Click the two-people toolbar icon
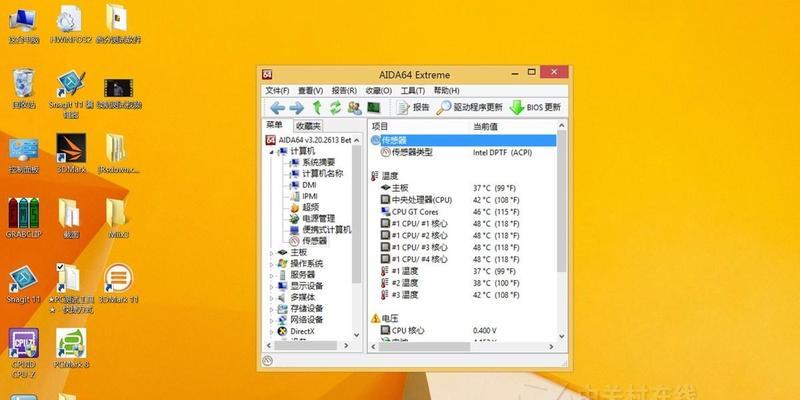This screenshot has width=800, height=400. (x=355, y=108)
